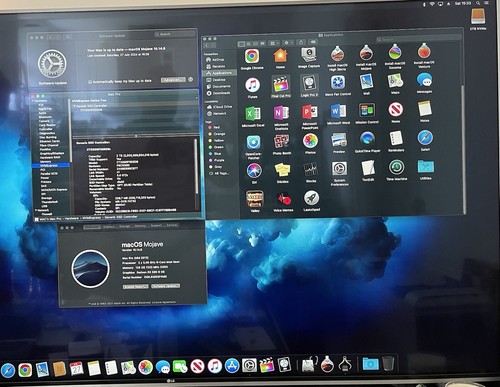This screenshot has width=500, height=387.
Task: Click the Advanced button in Software Update
Action: [x=173, y=80]
